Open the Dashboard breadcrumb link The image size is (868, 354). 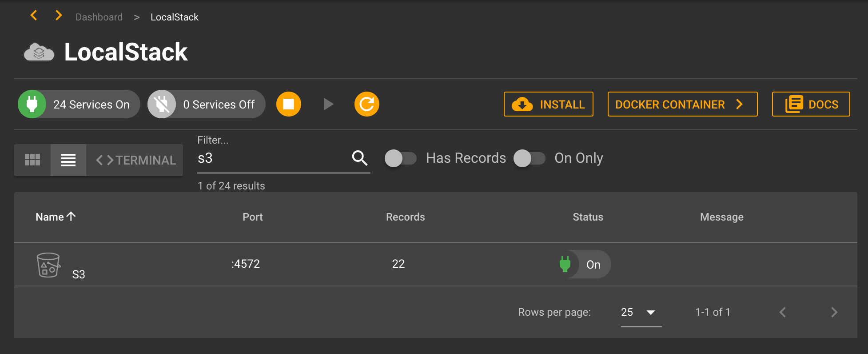tap(99, 17)
